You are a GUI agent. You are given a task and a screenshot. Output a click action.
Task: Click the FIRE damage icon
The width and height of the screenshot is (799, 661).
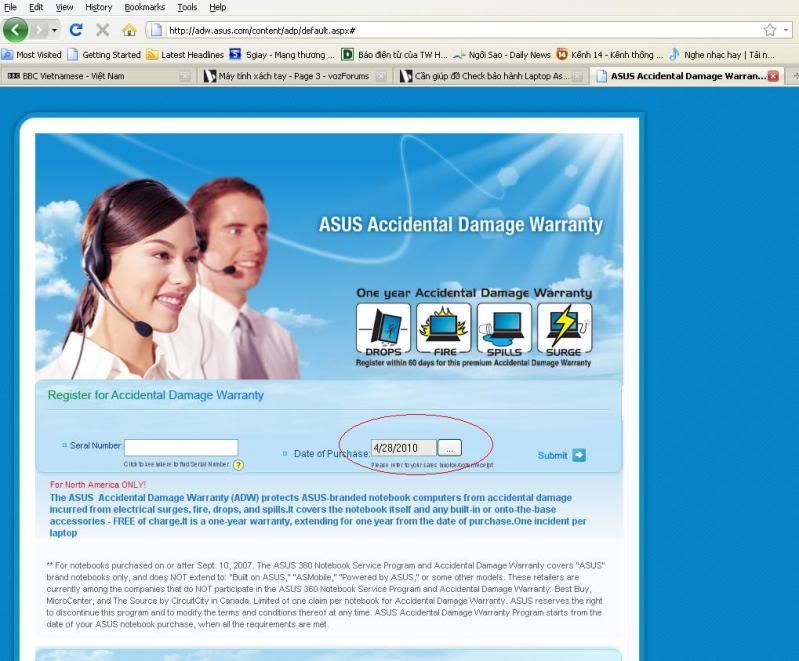[x=443, y=330]
